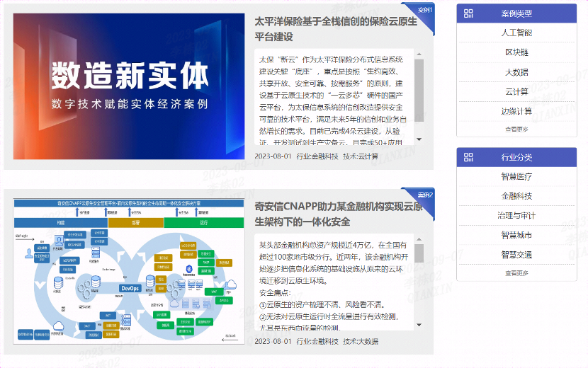Open the 数造新实体 banner thumbnail
This screenshot has width=588, height=368.
tap(129, 86)
